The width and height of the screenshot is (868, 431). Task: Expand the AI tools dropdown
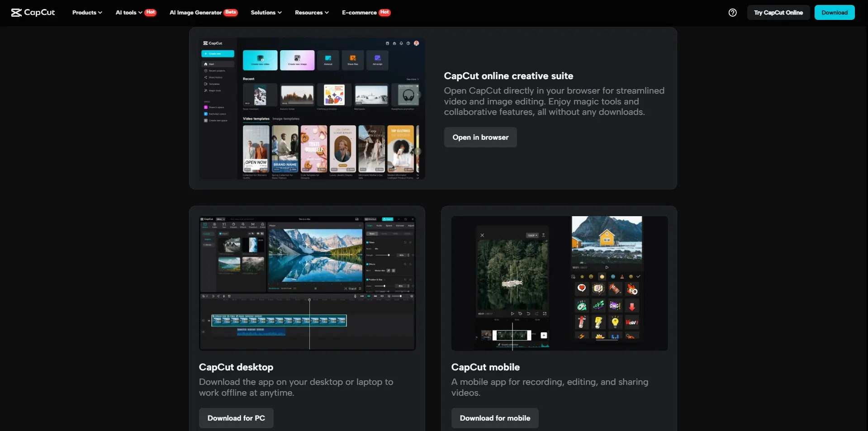coord(136,13)
